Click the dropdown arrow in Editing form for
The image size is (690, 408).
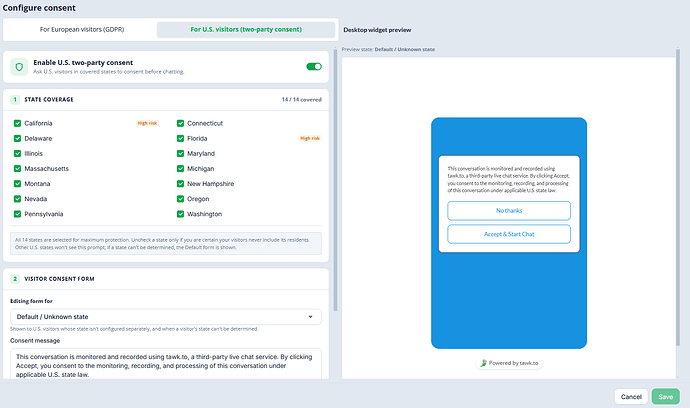click(x=310, y=317)
